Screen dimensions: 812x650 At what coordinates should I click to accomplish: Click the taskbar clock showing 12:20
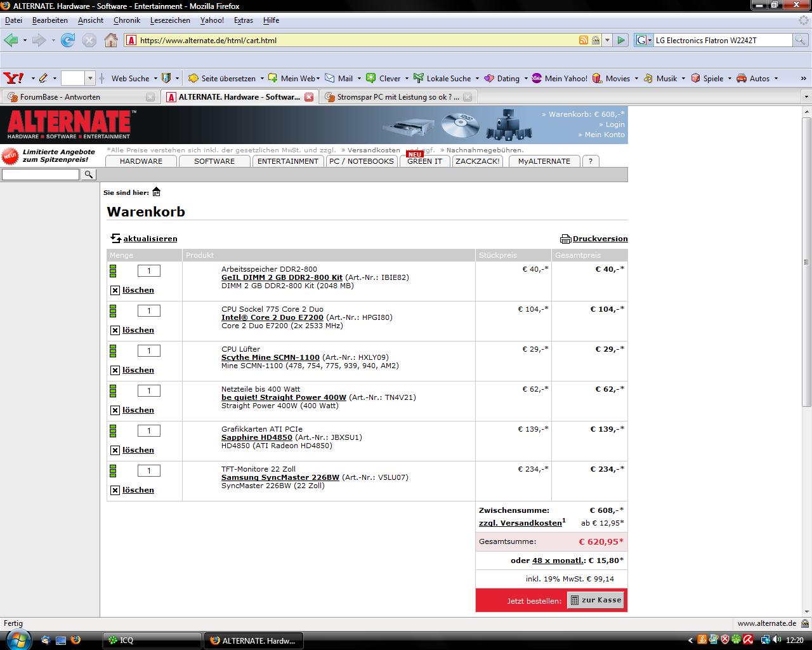(794, 640)
